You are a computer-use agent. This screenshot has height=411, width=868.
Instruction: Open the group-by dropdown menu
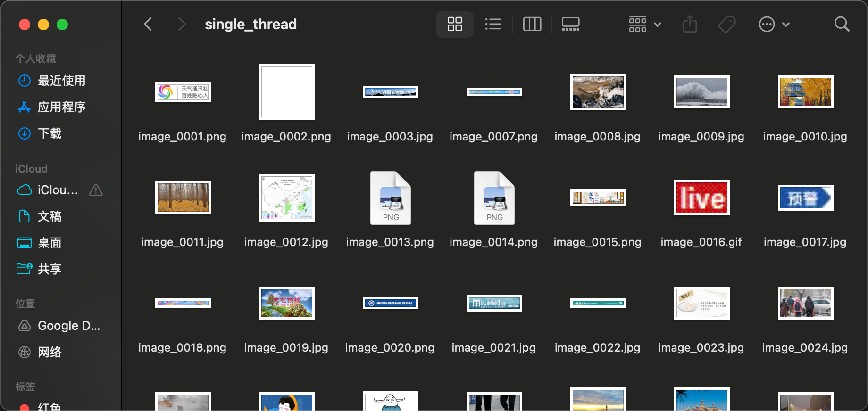645,24
